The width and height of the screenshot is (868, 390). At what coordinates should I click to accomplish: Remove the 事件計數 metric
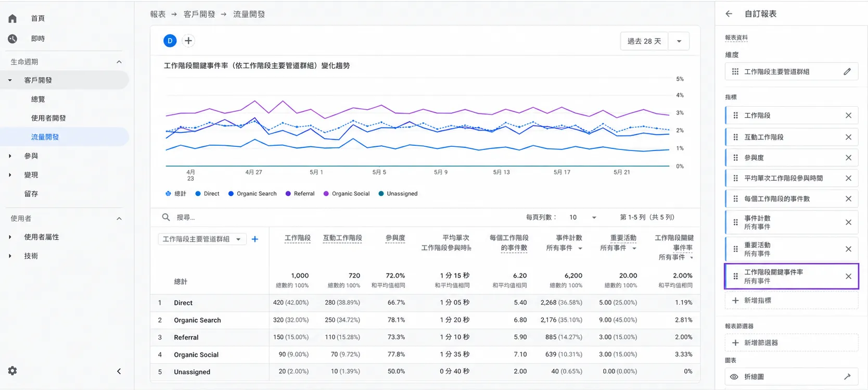(848, 222)
